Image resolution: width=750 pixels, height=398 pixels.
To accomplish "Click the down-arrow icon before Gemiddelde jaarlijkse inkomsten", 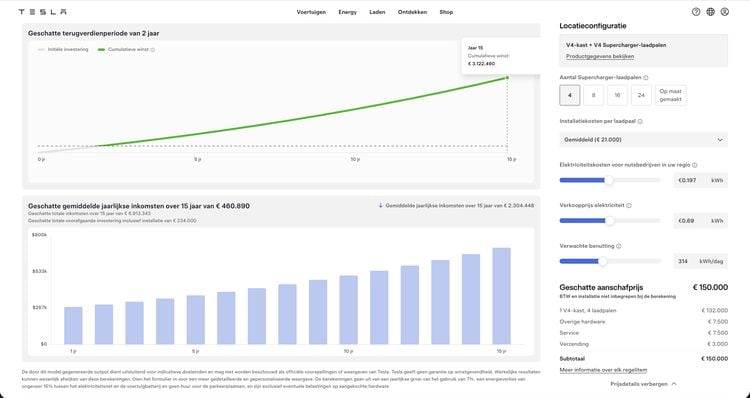I will tap(381, 206).
